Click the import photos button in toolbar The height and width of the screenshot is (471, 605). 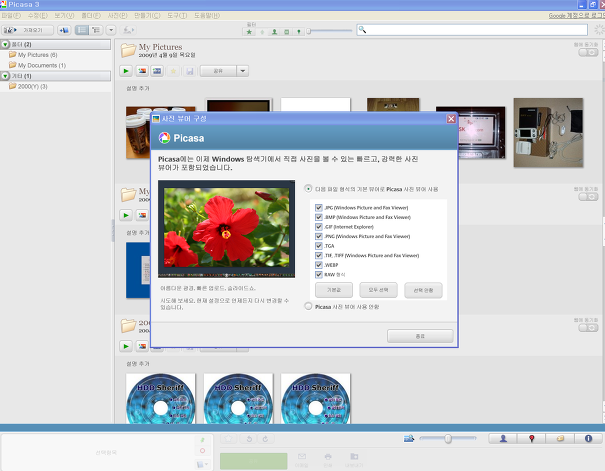27,30
